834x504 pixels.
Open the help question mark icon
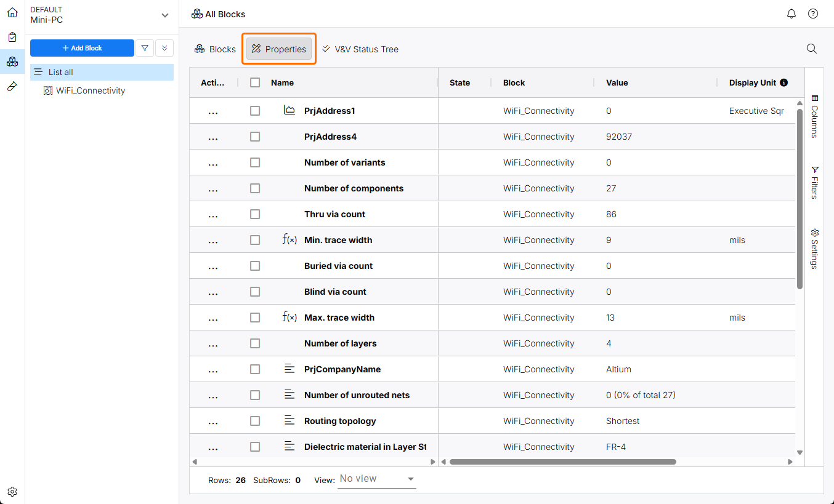pos(813,14)
